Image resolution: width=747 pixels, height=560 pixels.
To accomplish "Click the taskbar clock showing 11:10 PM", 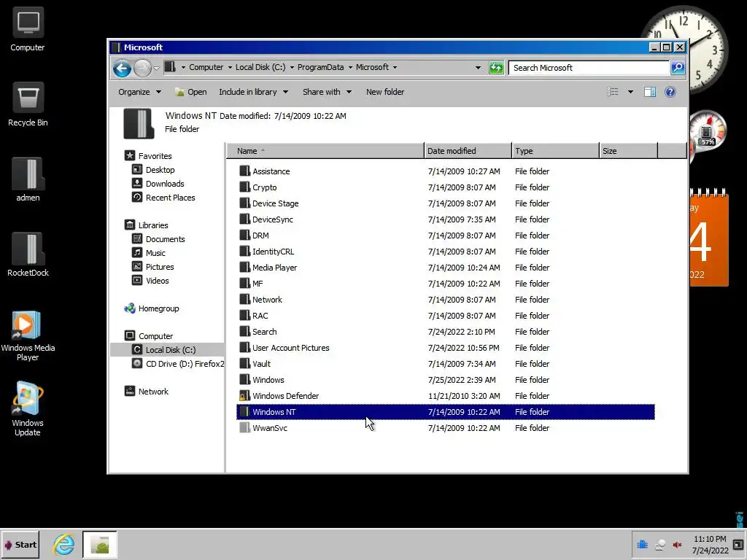I will click(x=710, y=545).
